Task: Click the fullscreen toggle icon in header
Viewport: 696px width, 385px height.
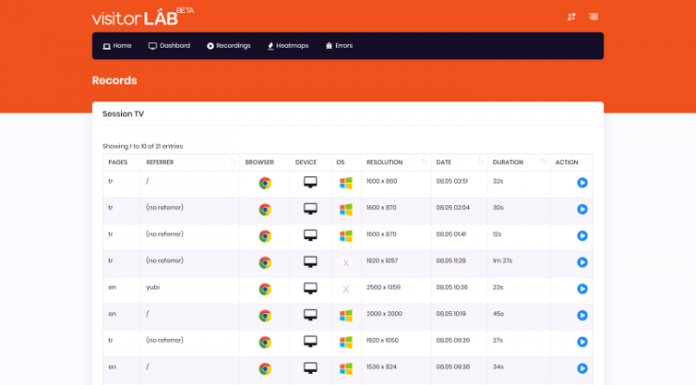Action: pyautogui.click(x=571, y=17)
